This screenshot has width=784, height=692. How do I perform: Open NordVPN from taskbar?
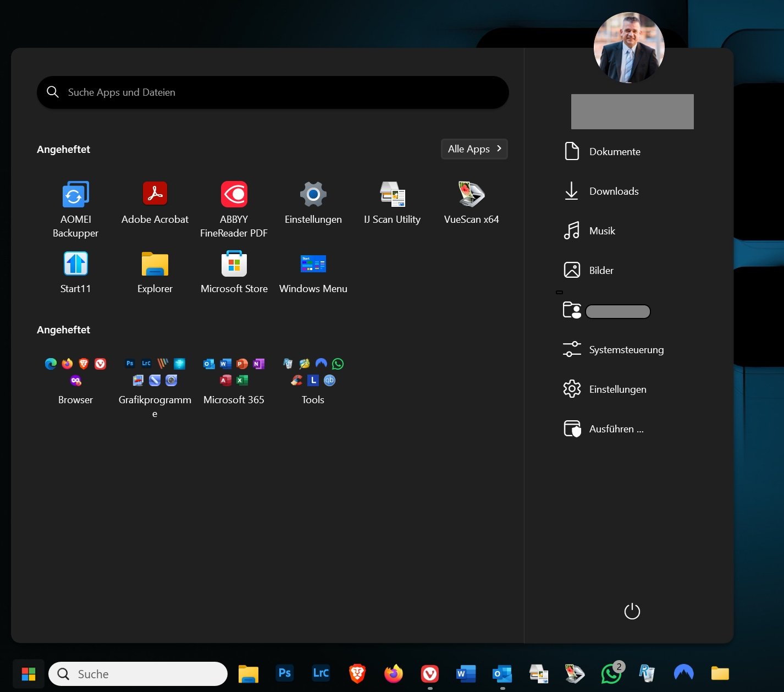tap(684, 673)
